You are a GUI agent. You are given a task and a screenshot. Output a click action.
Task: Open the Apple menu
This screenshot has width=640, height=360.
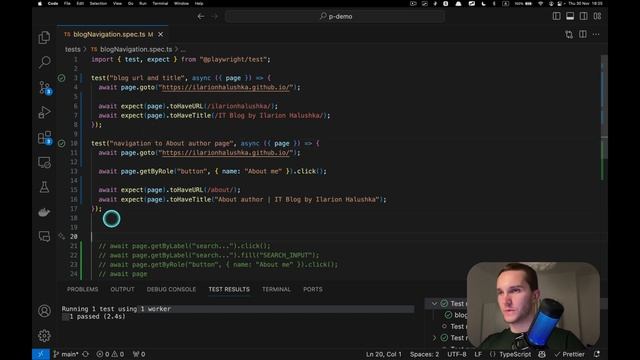(40, 3)
